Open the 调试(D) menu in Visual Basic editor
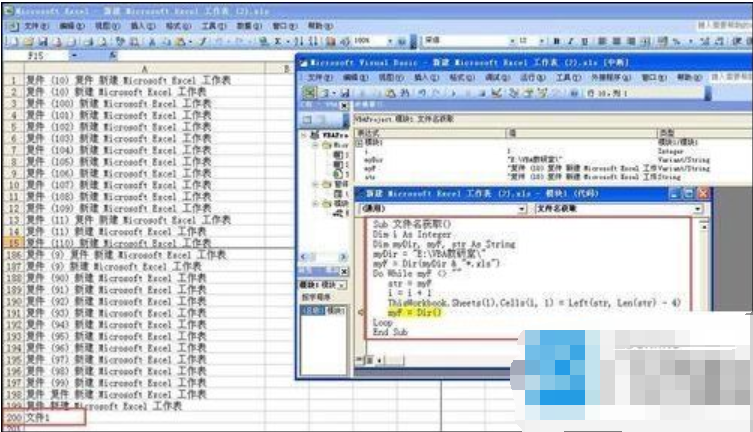 [x=491, y=77]
